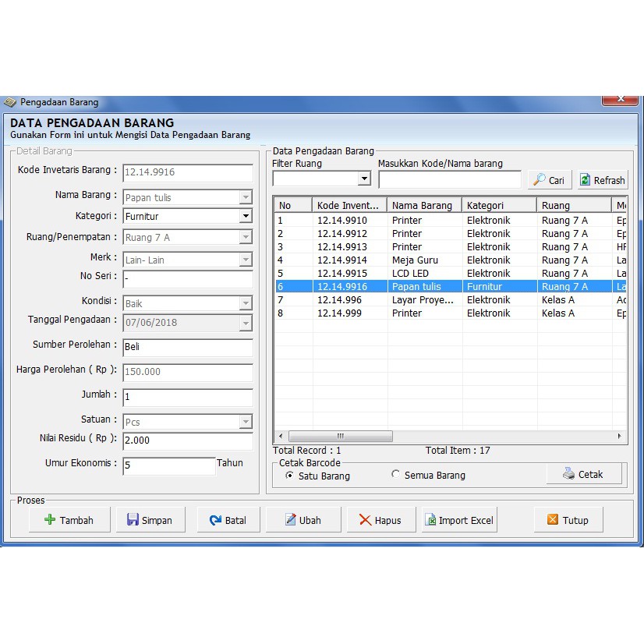
Task: Click the Sumber Perolehan field with Beli
Action: pos(188,347)
